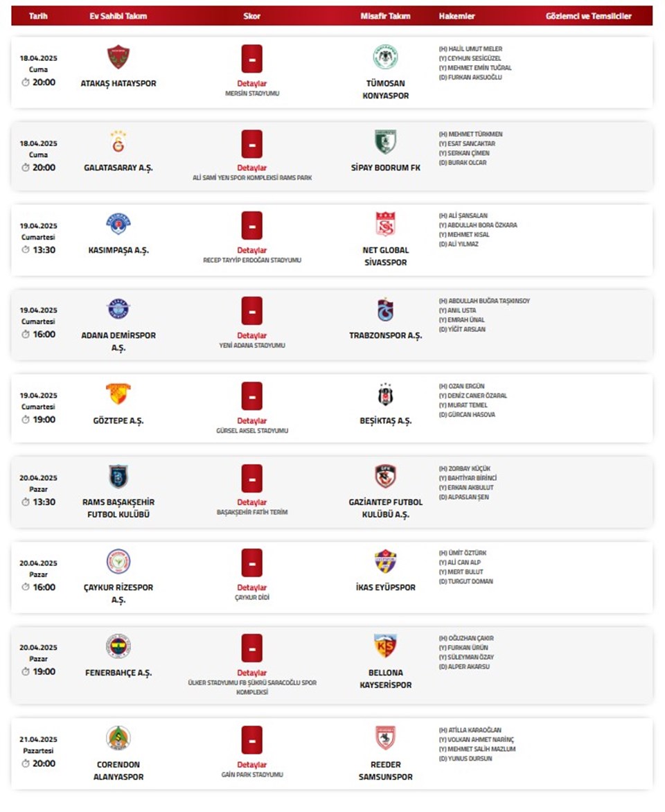Click the Hakemler column header
665x812 pixels.
pyautogui.click(x=456, y=16)
